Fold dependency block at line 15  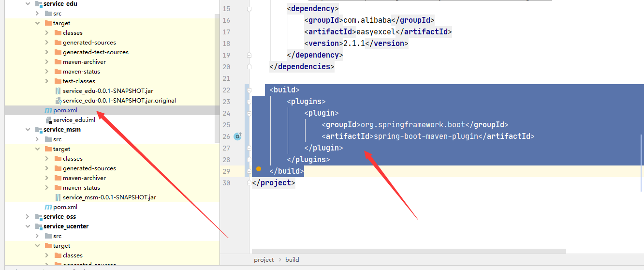[249, 9]
